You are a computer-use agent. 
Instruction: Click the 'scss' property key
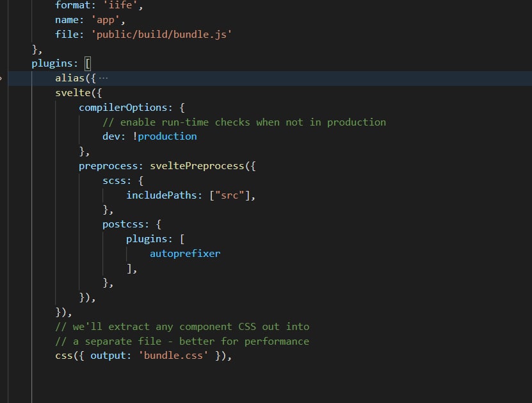(115, 181)
